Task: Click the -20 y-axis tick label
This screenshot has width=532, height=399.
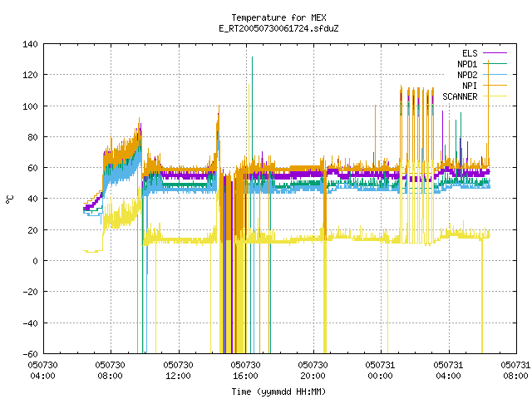Action: click(30, 292)
